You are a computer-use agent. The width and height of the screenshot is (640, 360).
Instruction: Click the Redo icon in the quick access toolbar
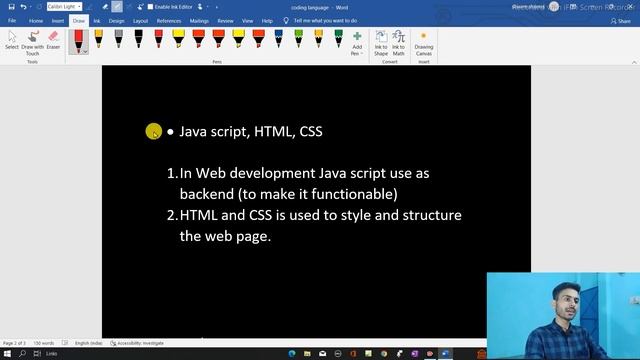tap(40, 7)
